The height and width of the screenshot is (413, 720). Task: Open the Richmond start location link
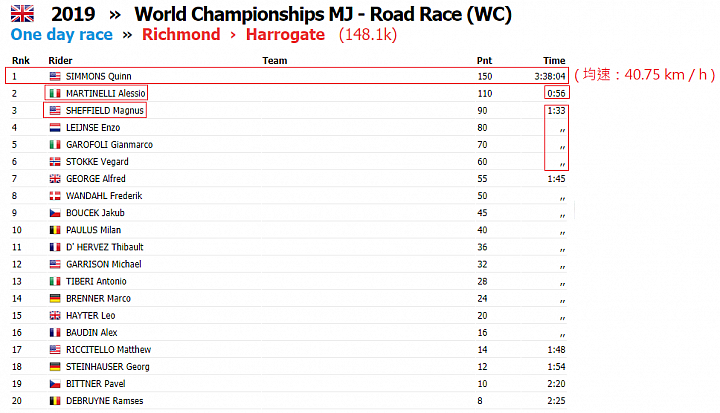[181, 35]
